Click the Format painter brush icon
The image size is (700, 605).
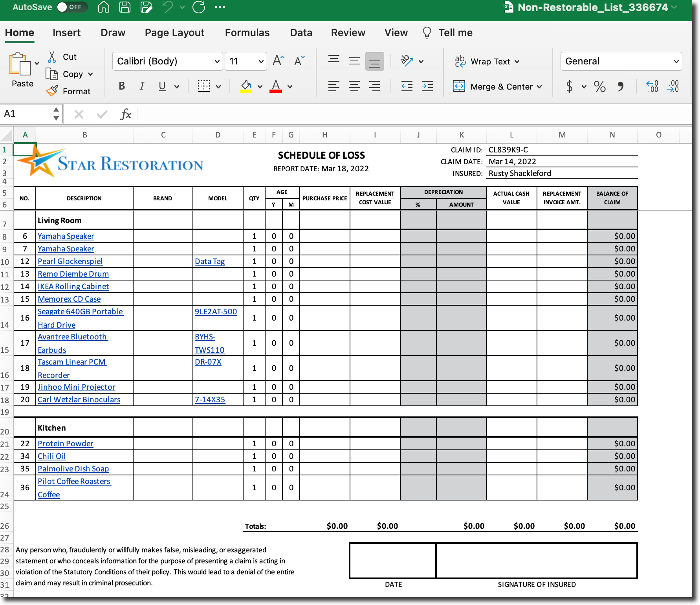click(x=52, y=91)
